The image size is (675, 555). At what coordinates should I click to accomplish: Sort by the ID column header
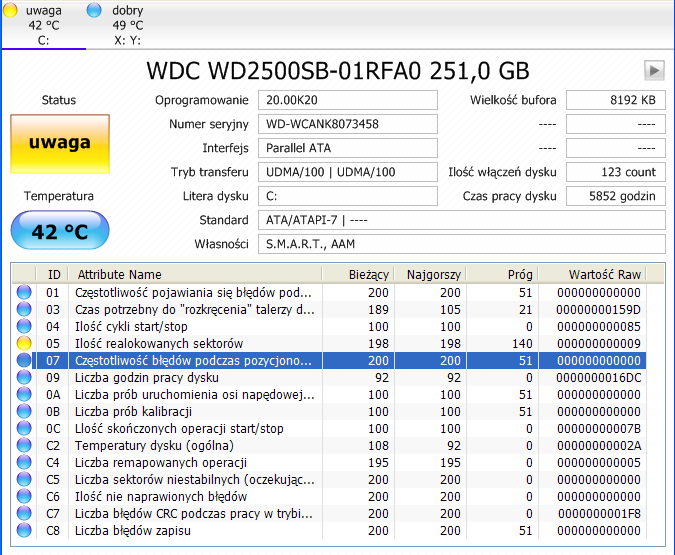coord(53,274)
